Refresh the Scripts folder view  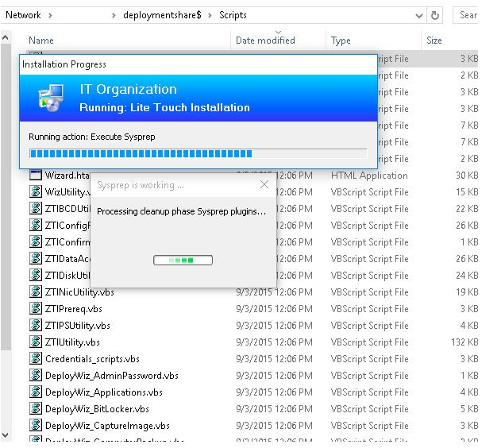(x=434, y=15)
